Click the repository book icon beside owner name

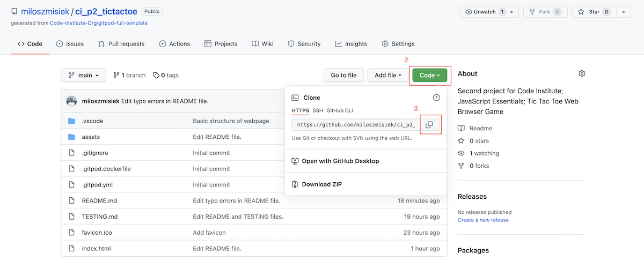[14, 11]
